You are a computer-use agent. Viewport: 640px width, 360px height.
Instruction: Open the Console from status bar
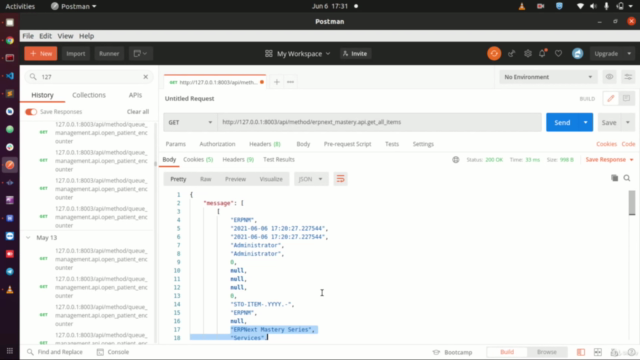pyautogui.click(x=113, y=352)
